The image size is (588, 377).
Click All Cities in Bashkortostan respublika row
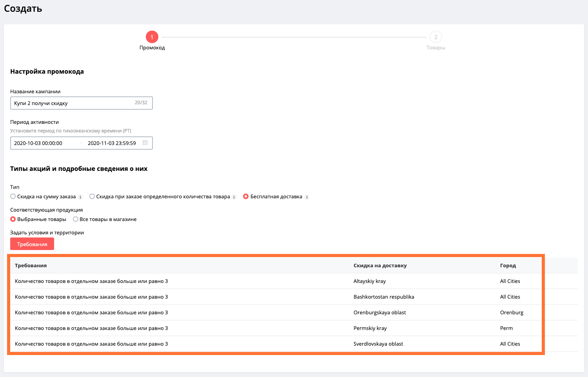[510, 297]
